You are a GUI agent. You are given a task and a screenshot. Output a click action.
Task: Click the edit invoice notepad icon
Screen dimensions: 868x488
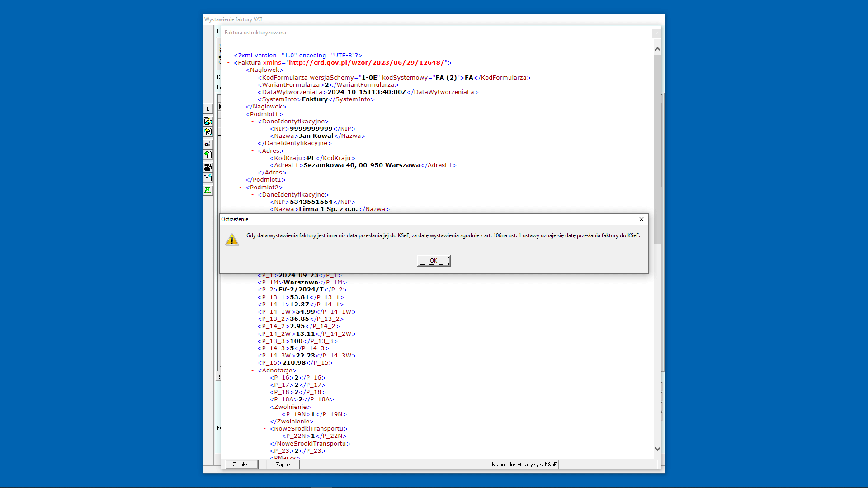(x=208, y=121)
